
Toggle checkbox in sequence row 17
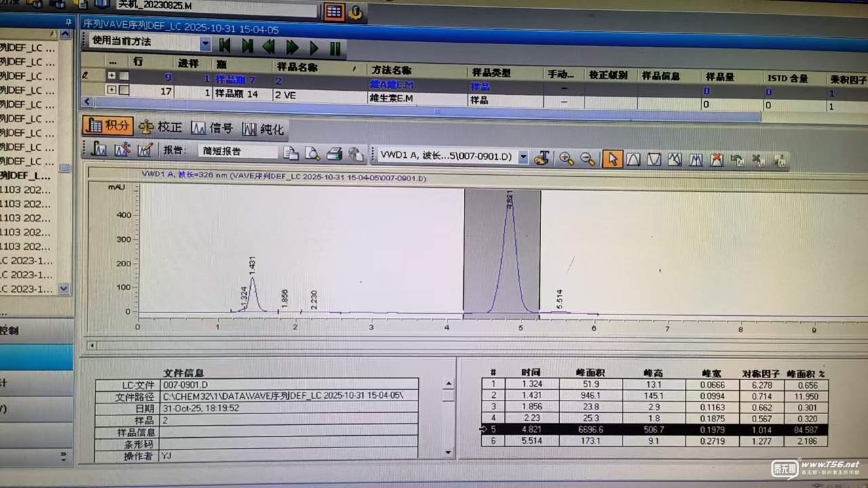pos(124,89)
